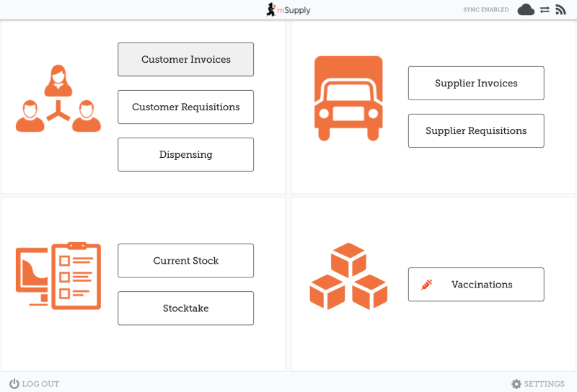
Task: Click the power icon beside Log Out
Action: click(14, 384)
